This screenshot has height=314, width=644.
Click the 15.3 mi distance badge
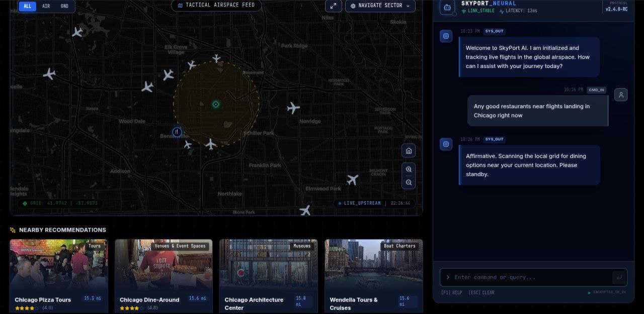(x=92, y=298)
